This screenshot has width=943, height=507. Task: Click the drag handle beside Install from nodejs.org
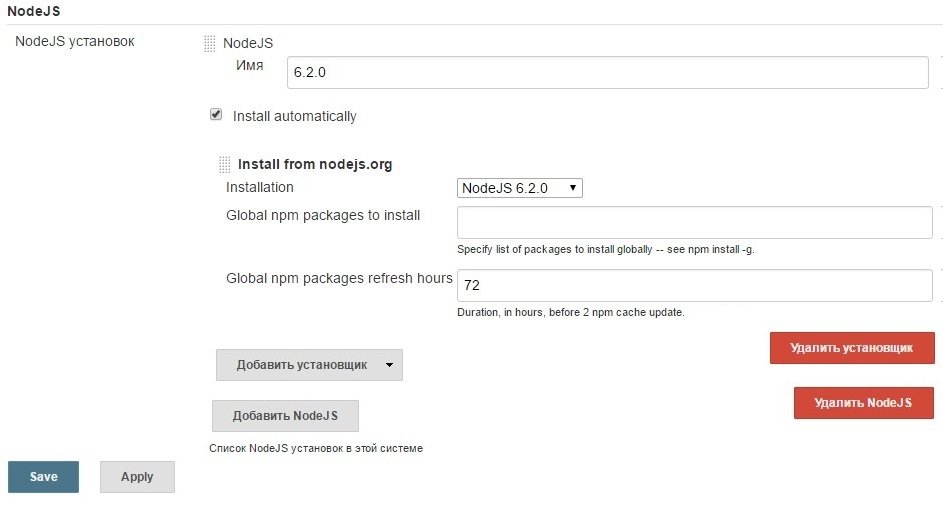(224, 164)
